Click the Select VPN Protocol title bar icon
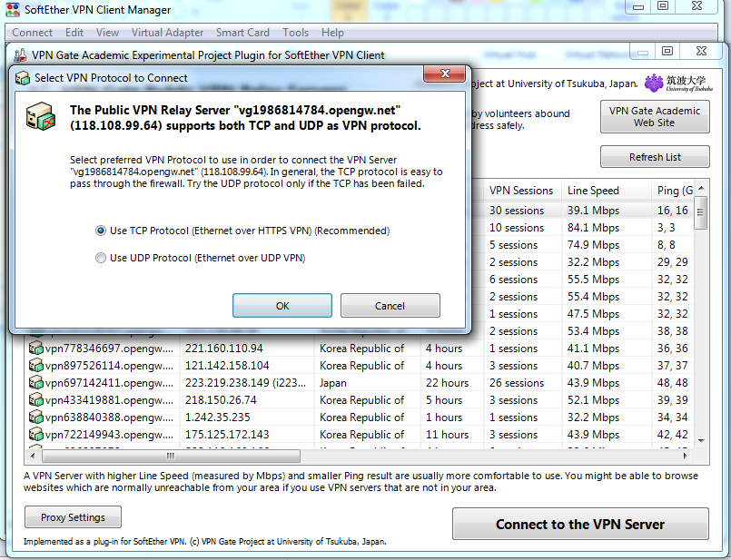Screen dimensions: 731x560 point(23,78)
